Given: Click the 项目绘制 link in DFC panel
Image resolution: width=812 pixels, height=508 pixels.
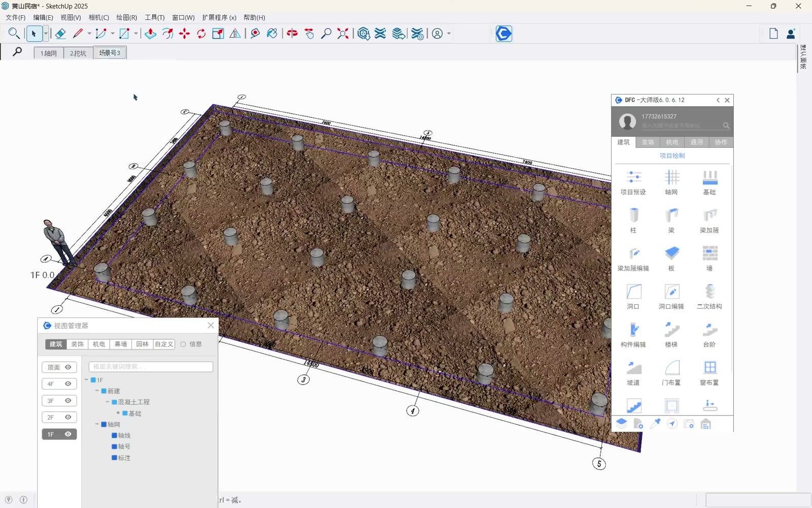Looking at the screenshot, I should click(672, 155).
